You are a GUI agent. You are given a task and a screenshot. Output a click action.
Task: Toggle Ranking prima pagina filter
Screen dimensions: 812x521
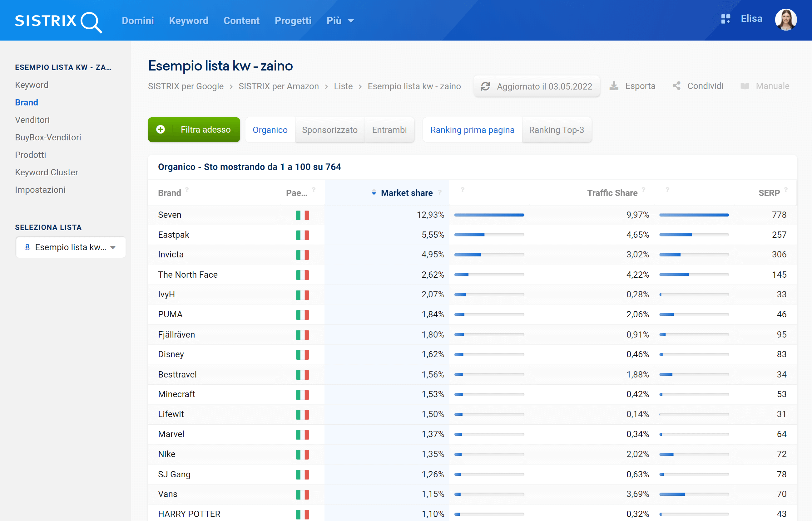click(x=472, y=129)
